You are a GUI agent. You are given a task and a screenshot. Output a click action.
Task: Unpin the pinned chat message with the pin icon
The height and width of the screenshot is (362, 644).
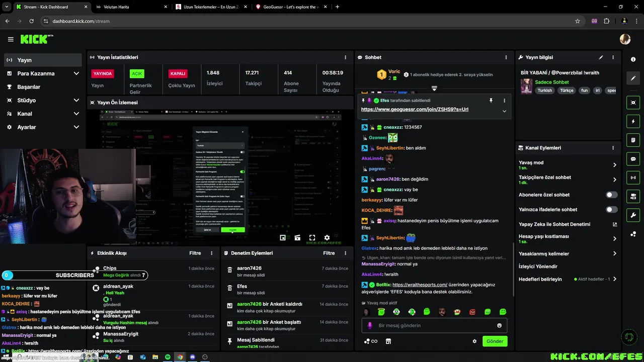coord(491,101)
